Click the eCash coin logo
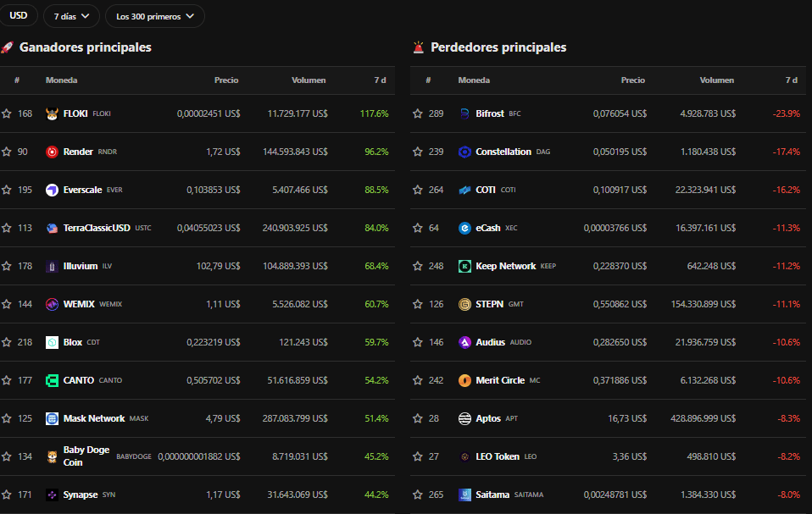This screenshot has width=812, height=514. point(464,228)
